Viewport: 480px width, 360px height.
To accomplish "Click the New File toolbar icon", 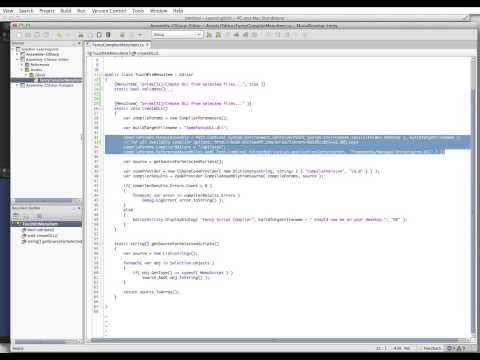I will click(19, 35).
